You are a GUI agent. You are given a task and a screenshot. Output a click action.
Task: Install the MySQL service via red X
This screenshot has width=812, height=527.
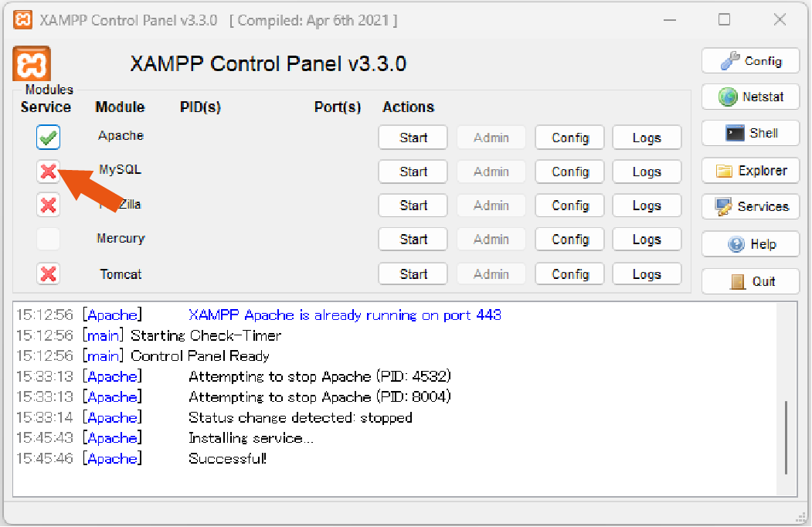(48, 172)
